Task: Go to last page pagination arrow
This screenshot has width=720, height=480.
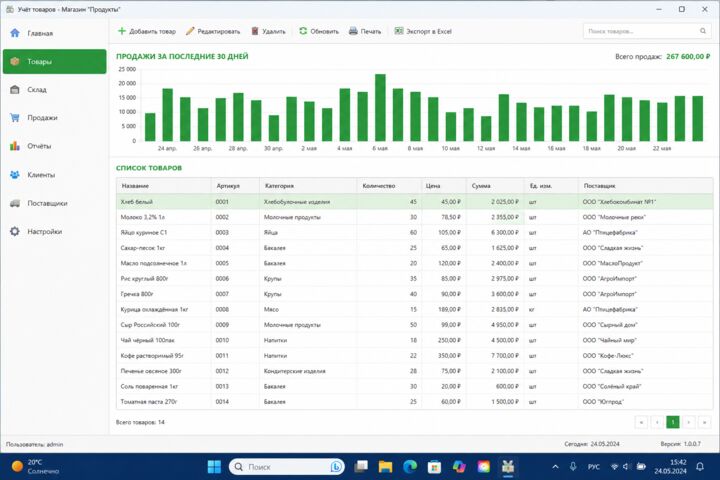Action: pyautogui.click(x=704, y=422)
